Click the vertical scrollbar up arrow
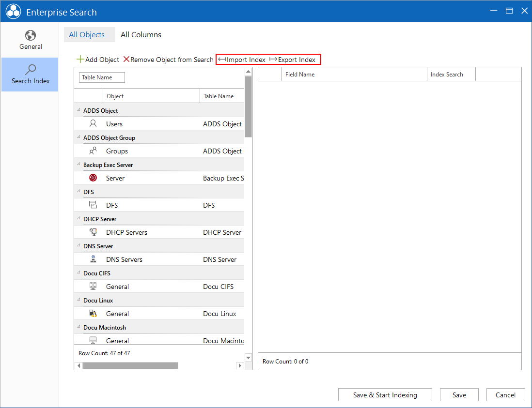 pyautogui.click(x=249, y=72)
